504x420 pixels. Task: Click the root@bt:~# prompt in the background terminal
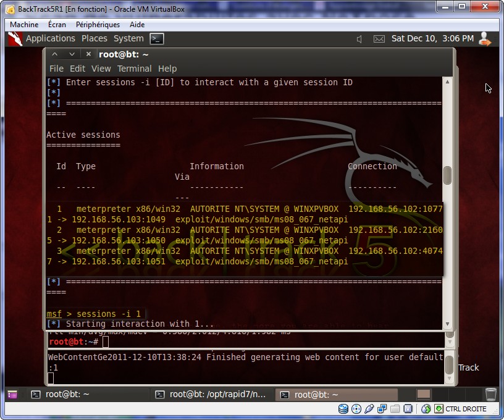[x=73, y=342]
